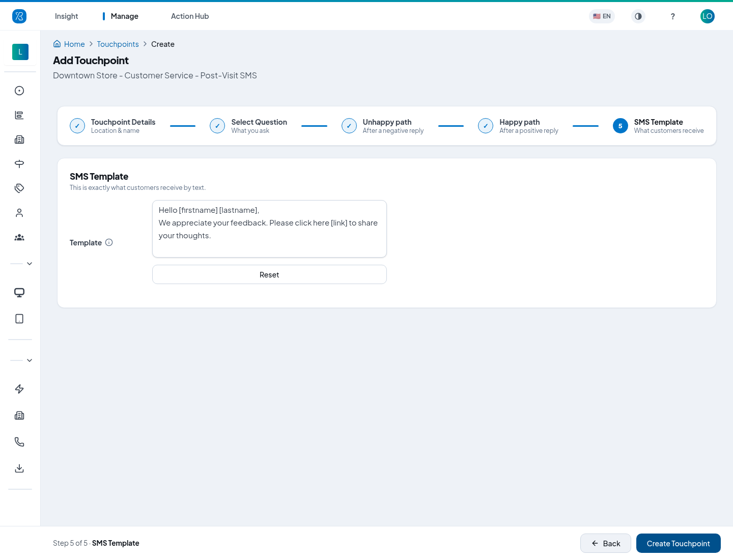Click the info icon next to Template
Viewport: 733px width, 560px height.
tap(109, 242)
